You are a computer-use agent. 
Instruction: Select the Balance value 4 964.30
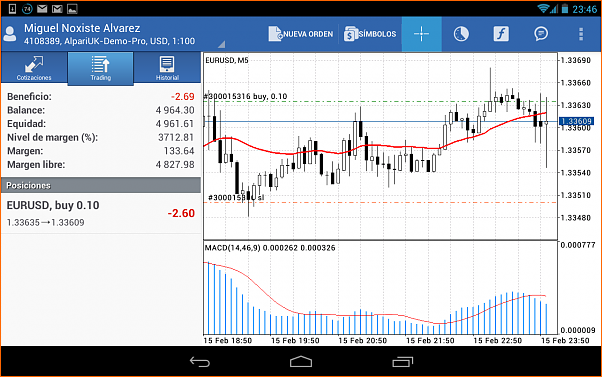(x=175, y=110)
